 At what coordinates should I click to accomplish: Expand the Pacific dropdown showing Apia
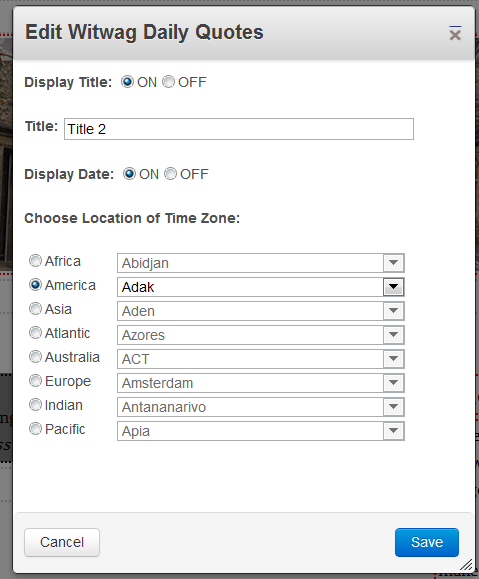point(261,431)
